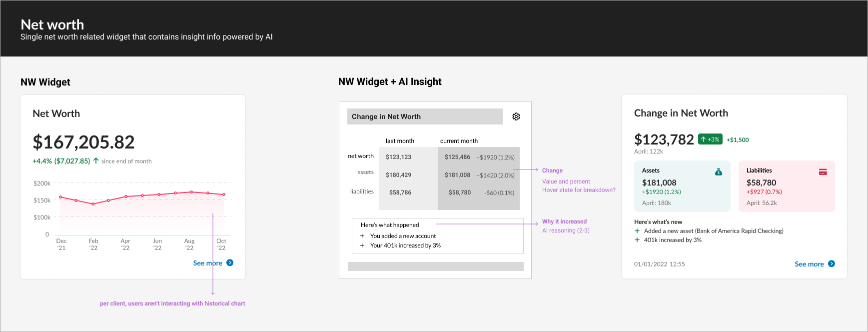Click the purple 'Change' annotation label

pyautogui.click(x=552, y=170)
